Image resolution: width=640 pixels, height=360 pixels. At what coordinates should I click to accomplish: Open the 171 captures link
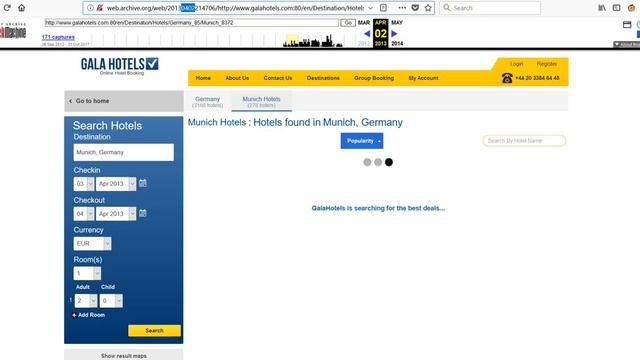pyautogui.click(x=58, y=37)
